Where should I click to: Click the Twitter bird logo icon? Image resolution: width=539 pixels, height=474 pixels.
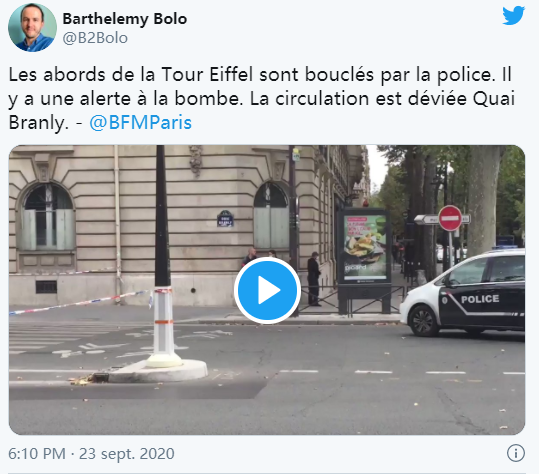(513, 15)
